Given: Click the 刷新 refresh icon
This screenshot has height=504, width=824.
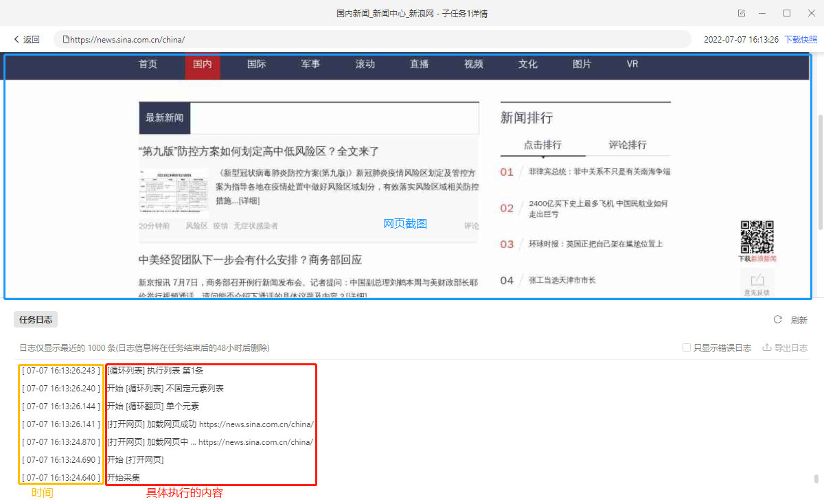Looking at the screenshot, I should [x=778, y=319].
